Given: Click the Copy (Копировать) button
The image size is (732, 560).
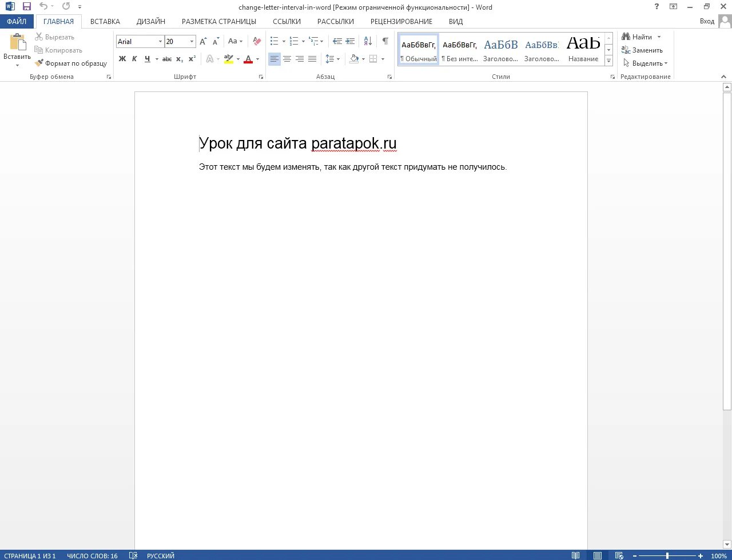Looking at the screenshot, I should pyautogui.click(x=58, y=50).
